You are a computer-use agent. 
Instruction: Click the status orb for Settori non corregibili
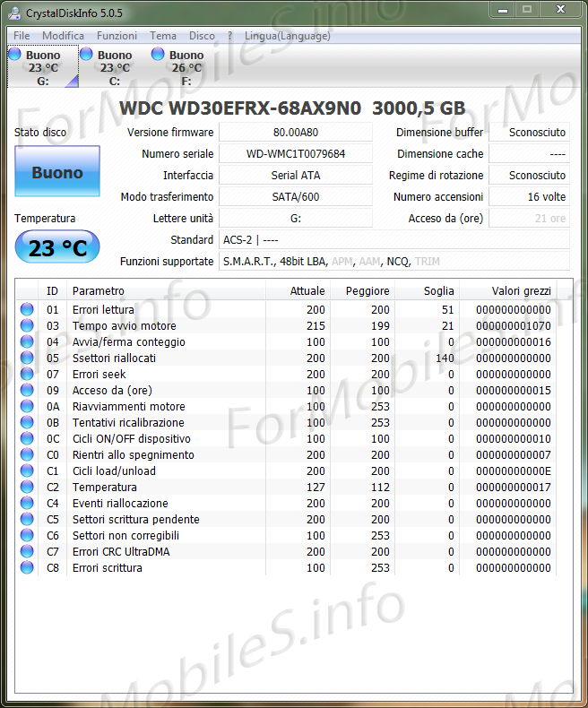click(x=27, y=536)
